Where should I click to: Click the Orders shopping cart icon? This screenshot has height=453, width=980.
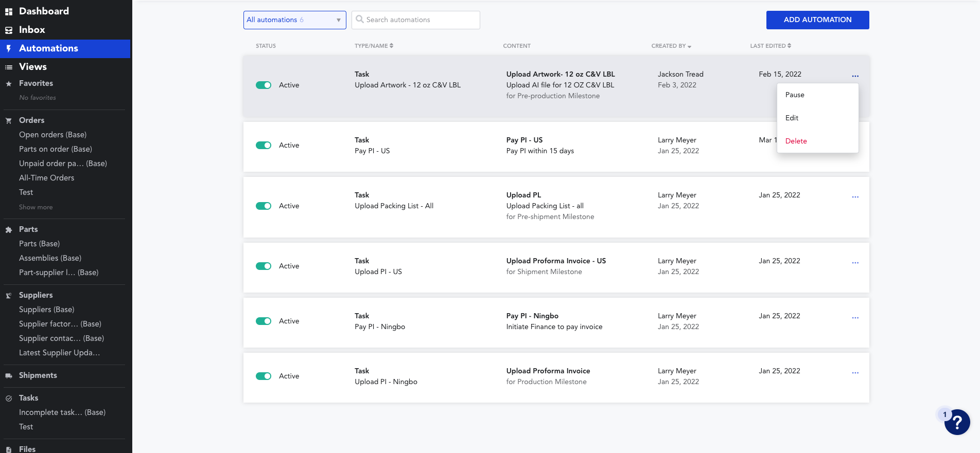click(x=9, y=121)
